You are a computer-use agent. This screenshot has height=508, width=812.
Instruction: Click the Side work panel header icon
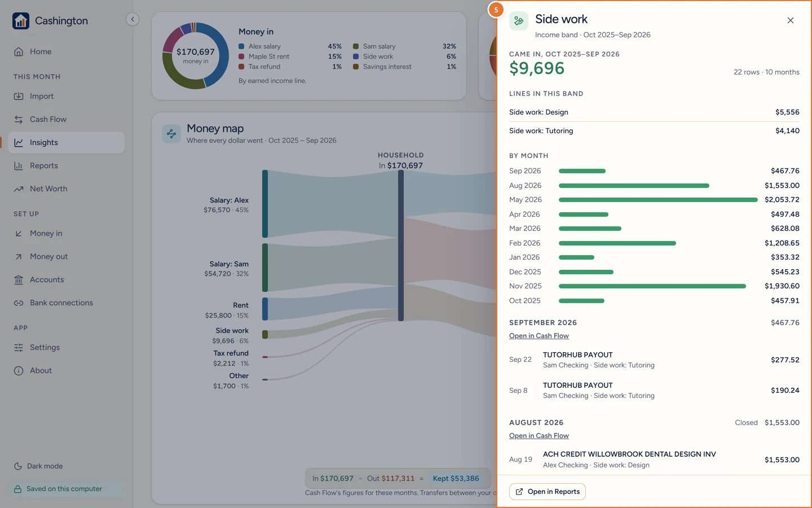519,21
